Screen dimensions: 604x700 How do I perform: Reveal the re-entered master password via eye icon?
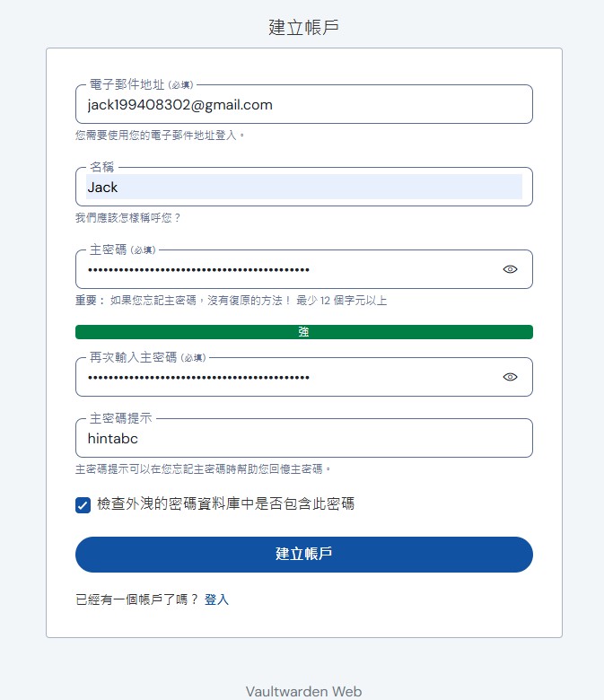[510, 377]
